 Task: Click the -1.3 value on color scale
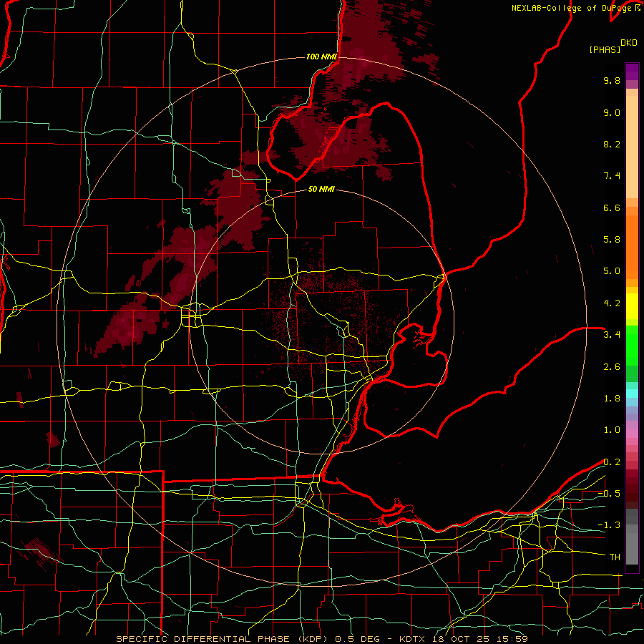[x=609, y=525]
